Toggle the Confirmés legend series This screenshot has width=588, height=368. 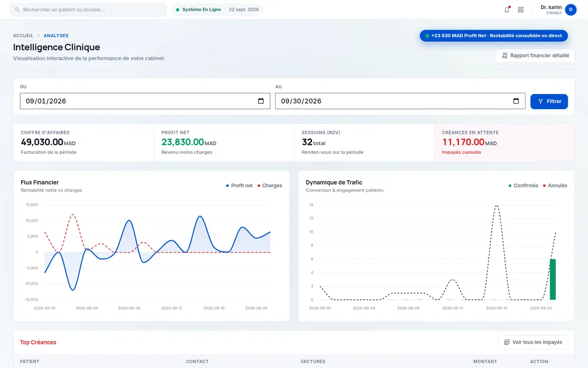point(523,186)
